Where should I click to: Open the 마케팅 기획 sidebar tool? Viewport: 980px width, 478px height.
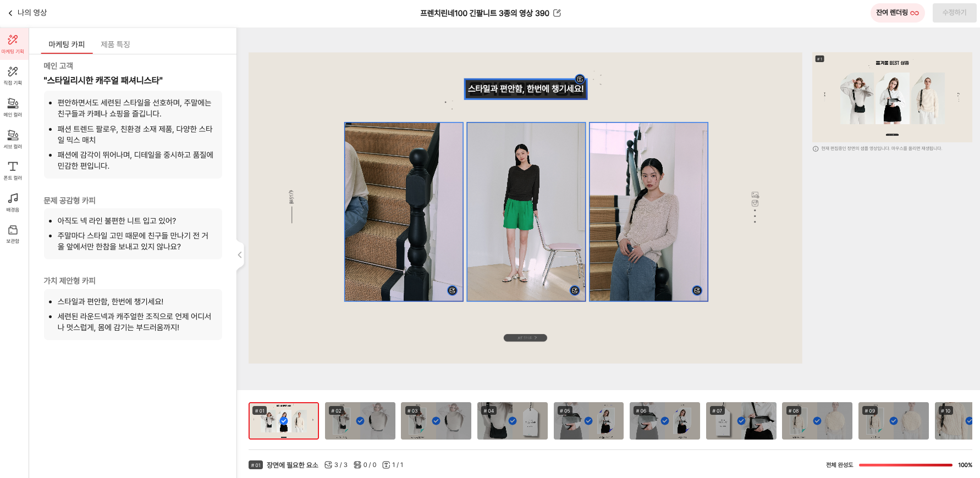point(13,44)
